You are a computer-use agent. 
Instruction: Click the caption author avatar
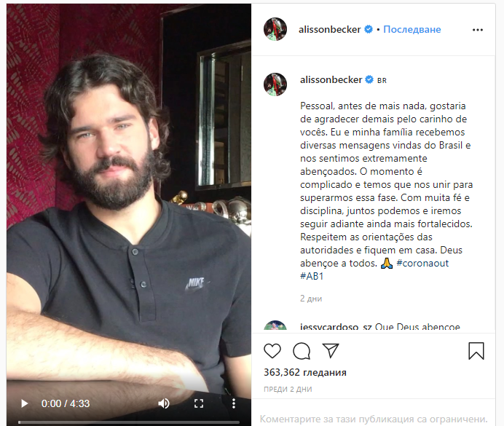[x=275, y=84]
